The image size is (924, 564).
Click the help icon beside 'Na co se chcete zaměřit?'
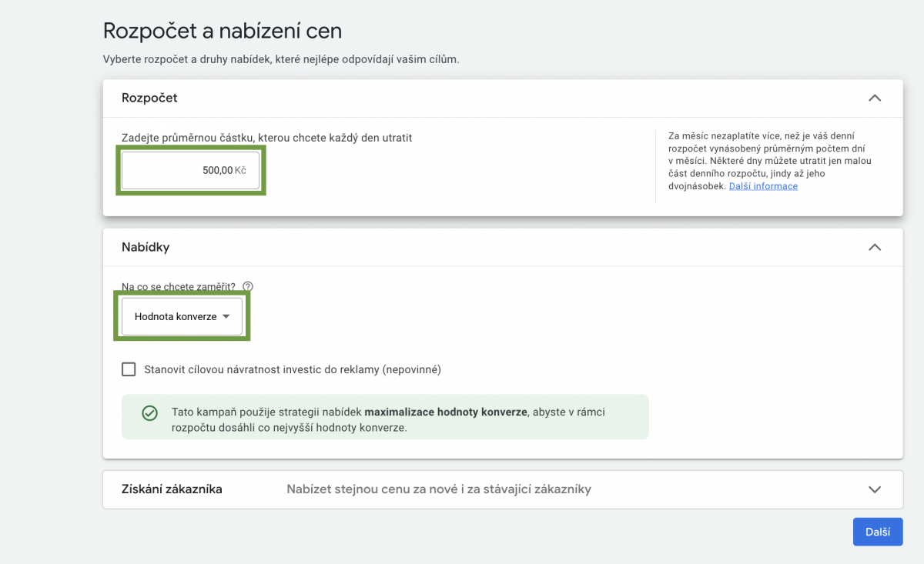tap(248, 287)
